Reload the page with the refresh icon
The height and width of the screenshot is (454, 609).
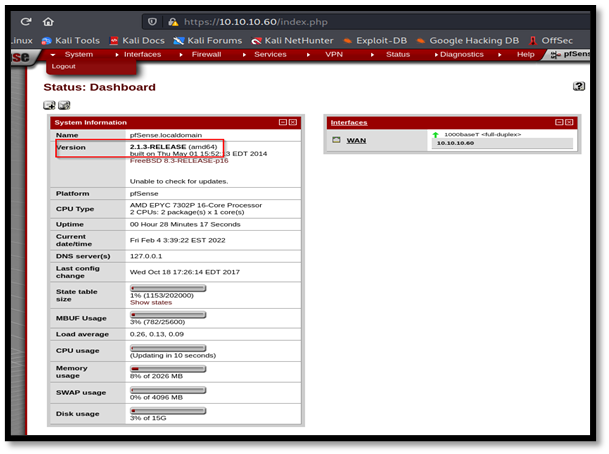tap(26, 21)
